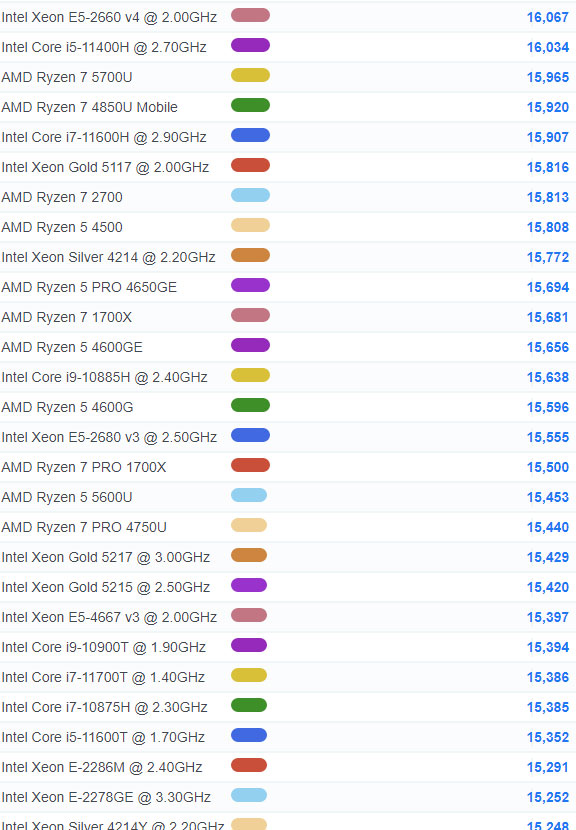This screenshot has width=576, height=830.
Task: Click the orange swatch beside Xeon Silver 4214
Action: [x=250, y=255]
